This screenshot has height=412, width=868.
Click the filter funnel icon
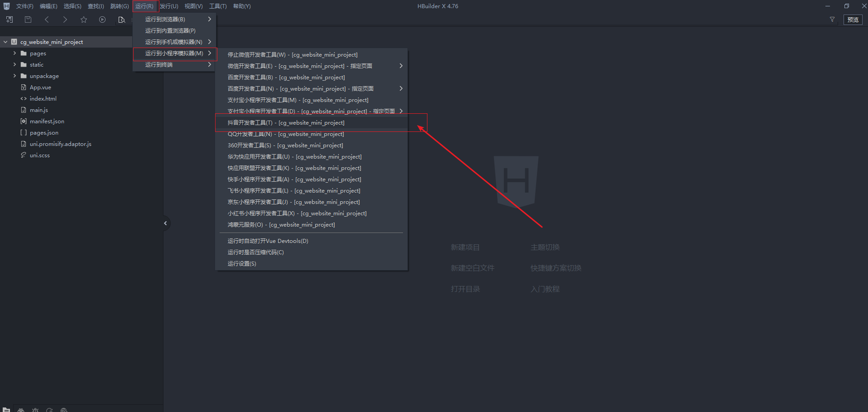[832, 19]
